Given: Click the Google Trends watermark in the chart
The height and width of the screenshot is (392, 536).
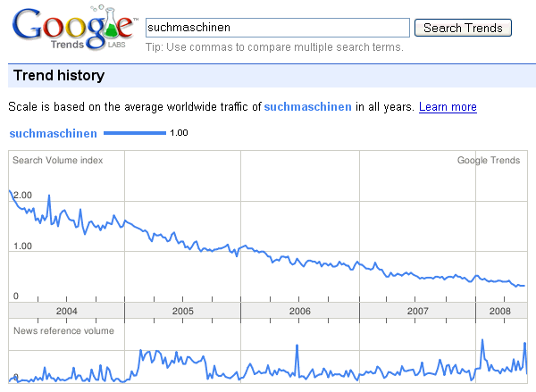Looking at the screenshot, I should [488, 161].
